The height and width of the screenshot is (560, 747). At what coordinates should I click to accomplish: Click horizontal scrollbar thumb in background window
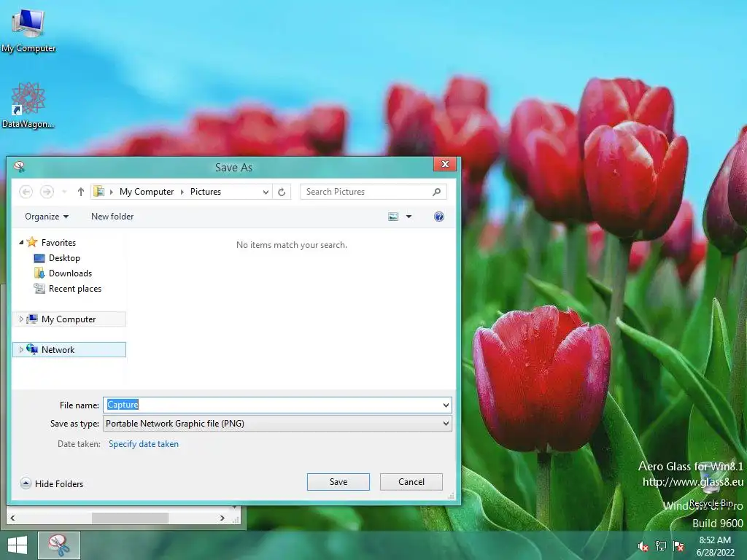click(x=130, y=518)
